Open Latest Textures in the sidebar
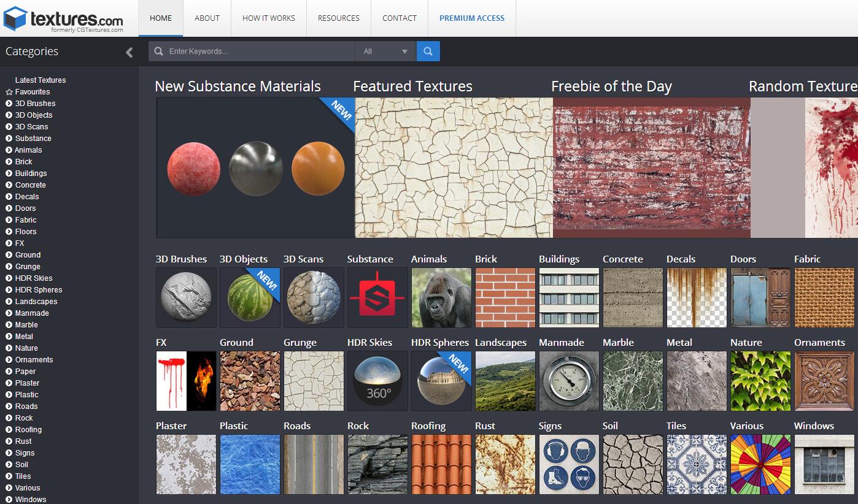This screenshot has height=504, width=858. 41,80
